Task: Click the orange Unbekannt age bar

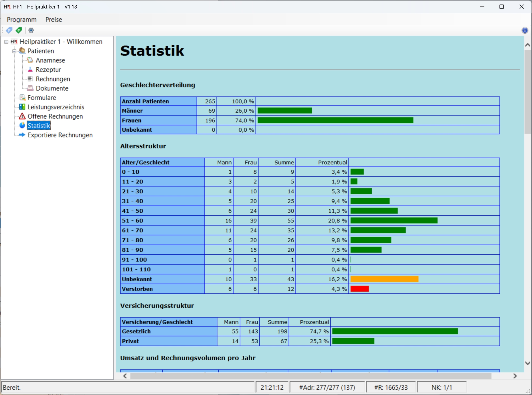Action: (384, 279)
